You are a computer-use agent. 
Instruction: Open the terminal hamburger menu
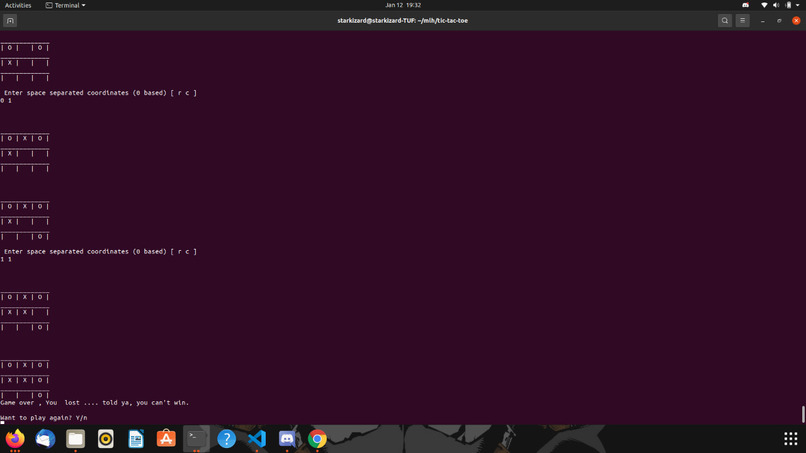pyautogui.click(x=742, y=21)
